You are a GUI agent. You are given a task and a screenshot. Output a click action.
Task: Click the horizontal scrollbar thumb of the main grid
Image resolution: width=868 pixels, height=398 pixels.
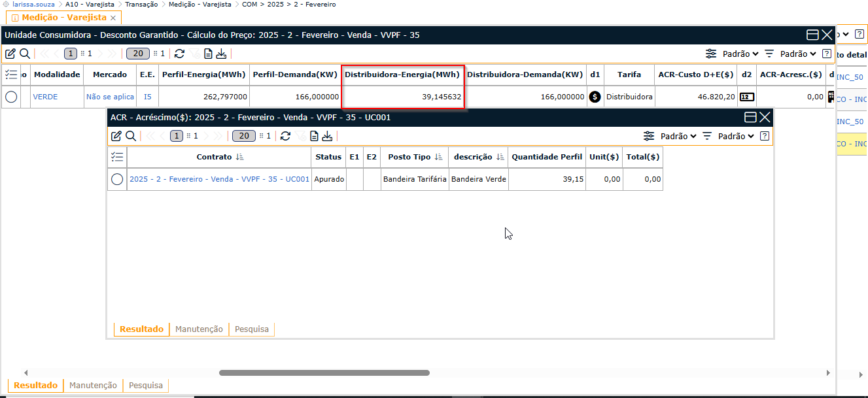324,373
